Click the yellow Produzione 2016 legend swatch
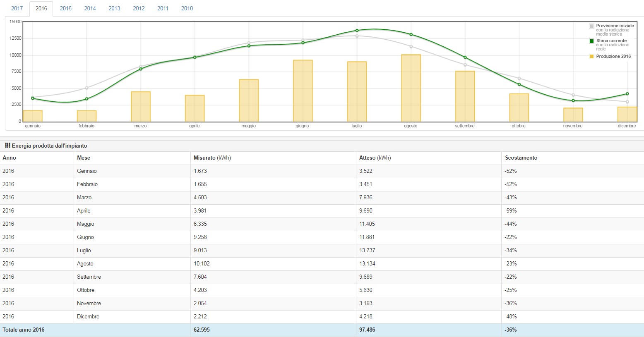This screenshot has width=644, height=337. click(x=591, y=57)
